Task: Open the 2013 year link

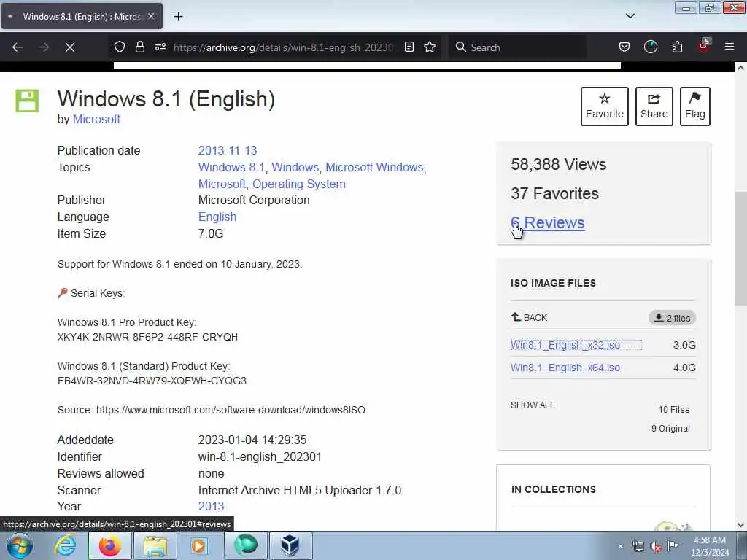Action: [211, 506]
